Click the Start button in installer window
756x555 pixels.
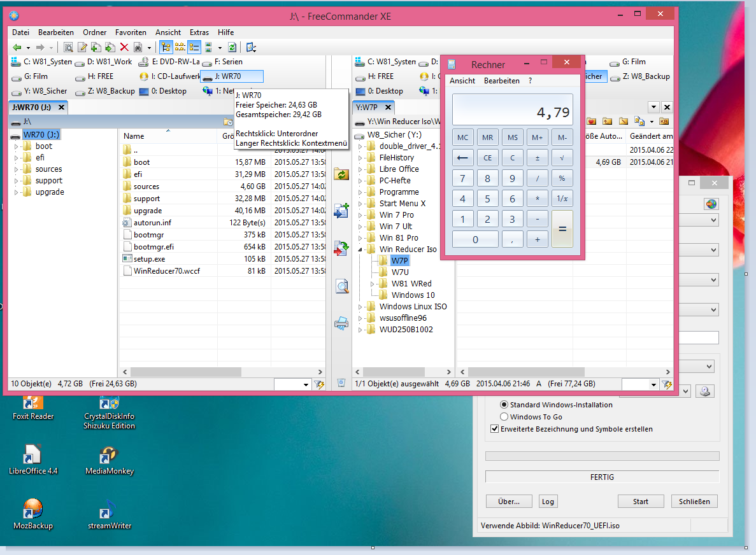(x=641, y=502)
